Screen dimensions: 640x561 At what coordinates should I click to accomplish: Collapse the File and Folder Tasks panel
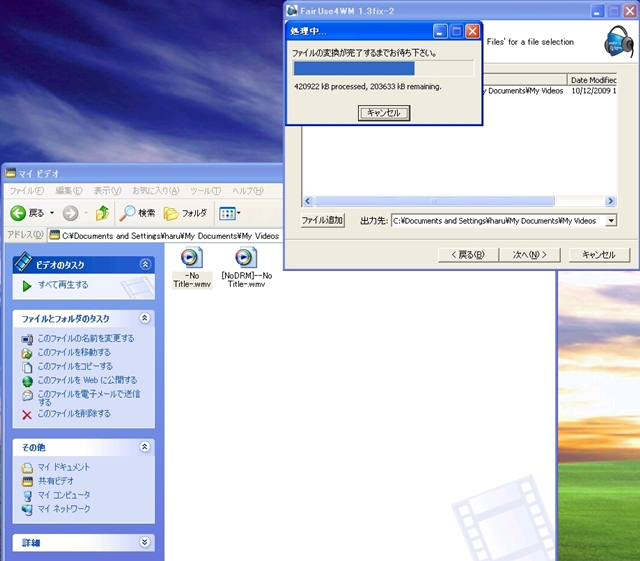(x=144, y=318)
